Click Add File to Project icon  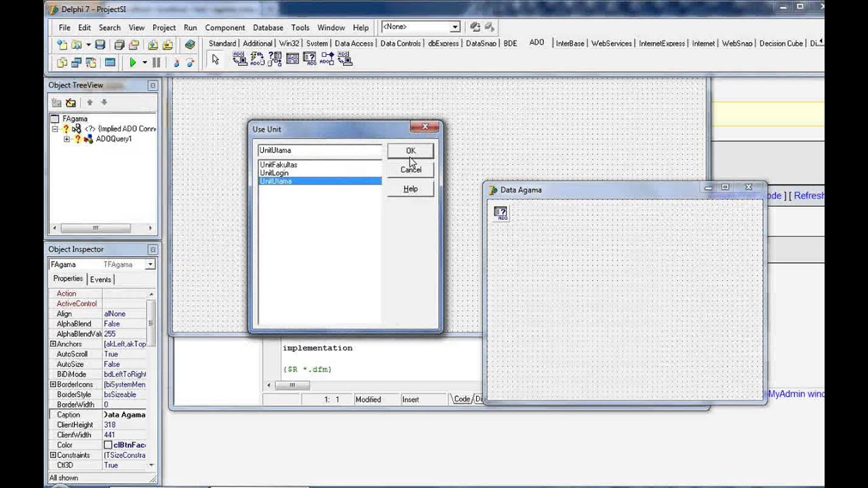pyautogui.click(x=153, y=45)
